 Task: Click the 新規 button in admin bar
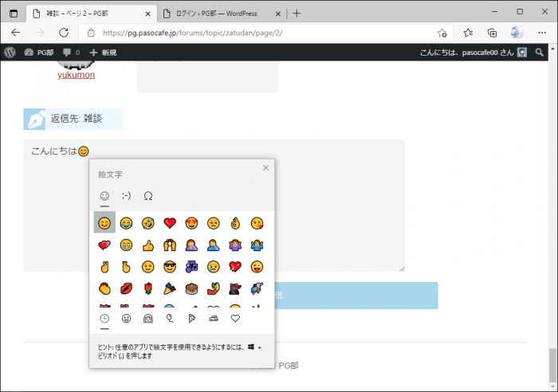(103, 52)
